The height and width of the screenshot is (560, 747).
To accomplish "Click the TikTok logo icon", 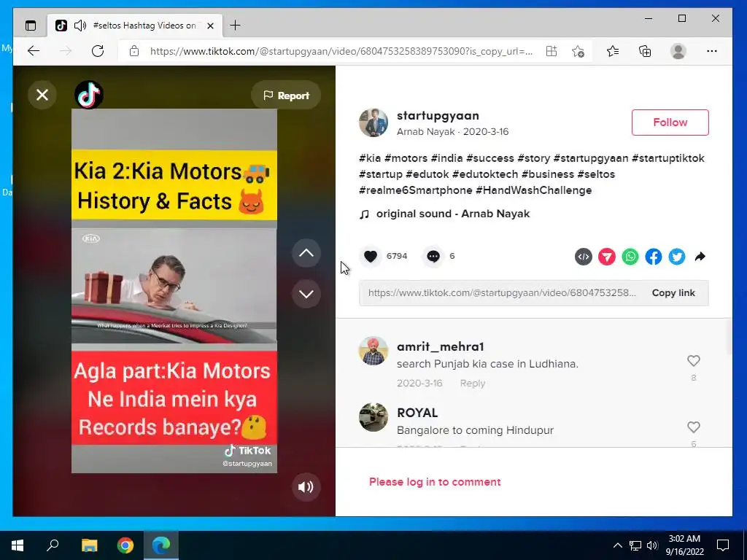I will pos(88,95).
